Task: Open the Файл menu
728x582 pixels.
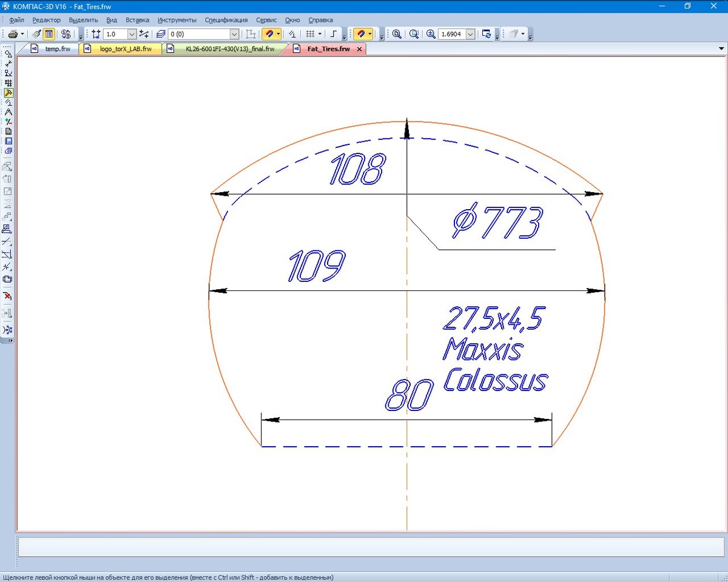Action: (x=17, y=20)
